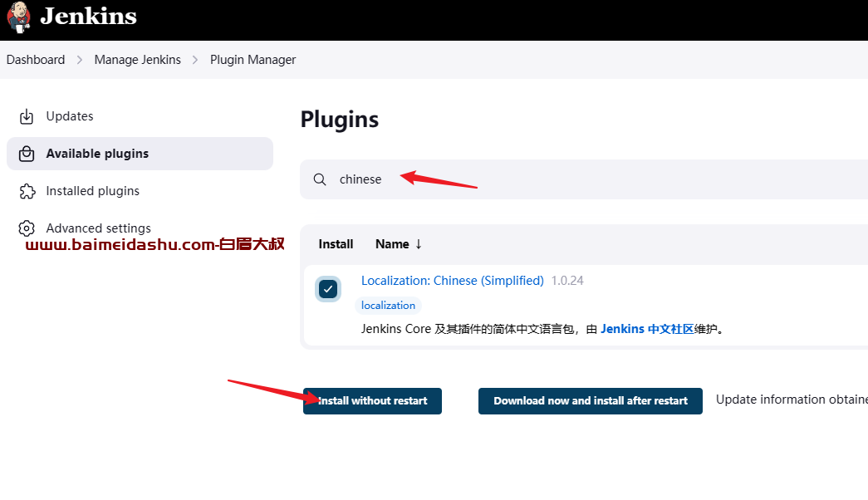This screenshot has height=500, width=868.
Task: Open the Updates sidebar item
Action: pyautogui.click(x=140, y=116)
